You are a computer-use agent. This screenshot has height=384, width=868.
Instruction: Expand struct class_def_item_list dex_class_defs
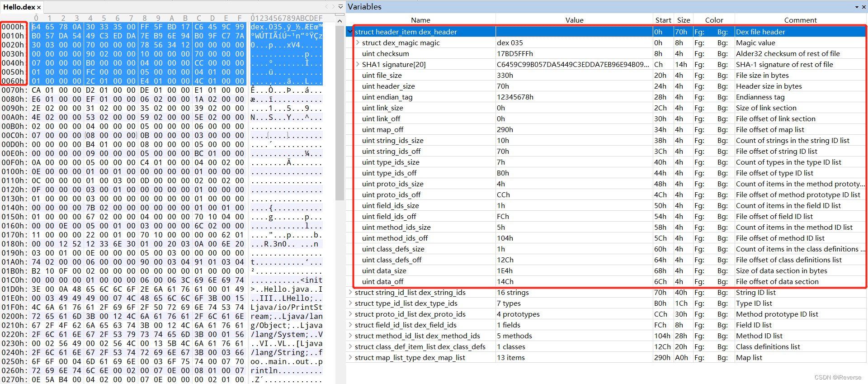click(350, 346)
